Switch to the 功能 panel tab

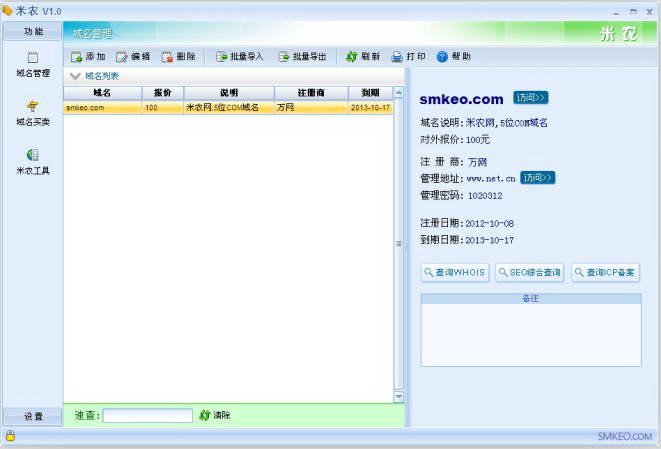[33, 32]
